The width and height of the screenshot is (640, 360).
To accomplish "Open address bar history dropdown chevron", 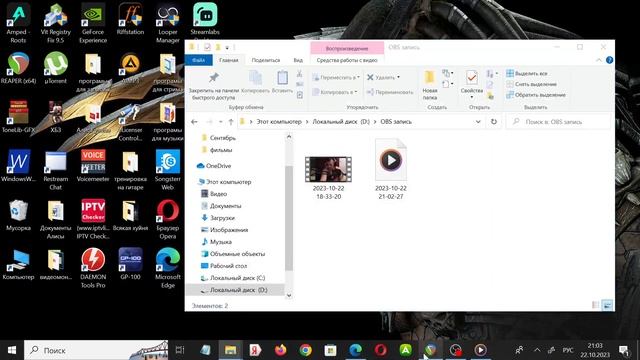I will (478, 122).
